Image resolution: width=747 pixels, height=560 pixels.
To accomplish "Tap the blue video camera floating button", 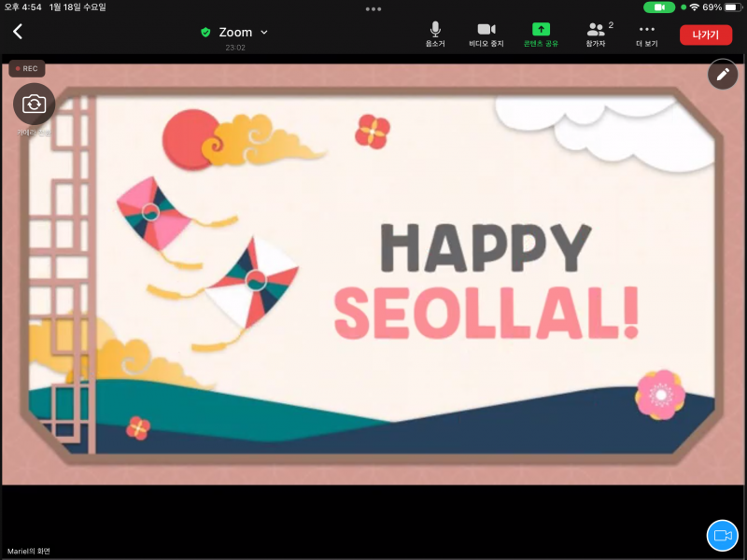I will (722, 535).
